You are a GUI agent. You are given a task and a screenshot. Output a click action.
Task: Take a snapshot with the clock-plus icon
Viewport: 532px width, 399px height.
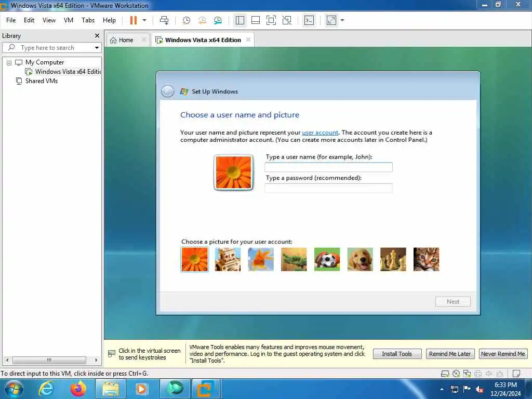[x=187, y=20]
